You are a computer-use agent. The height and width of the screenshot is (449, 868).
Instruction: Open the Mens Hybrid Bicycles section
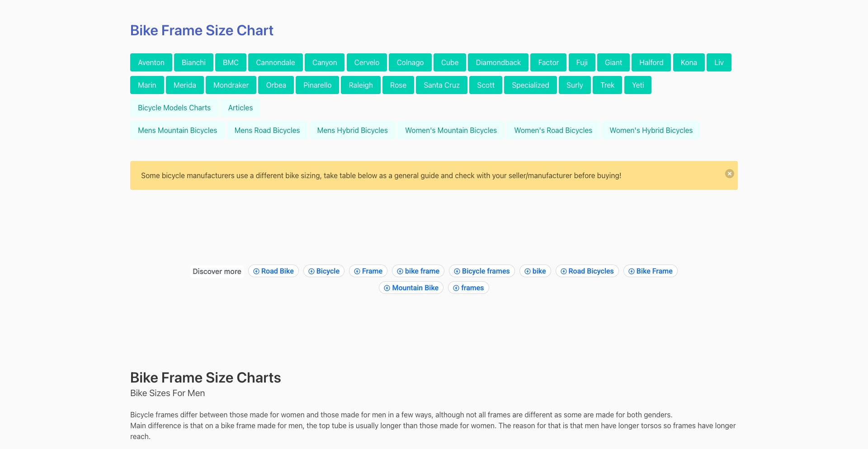tap(352, 130)
